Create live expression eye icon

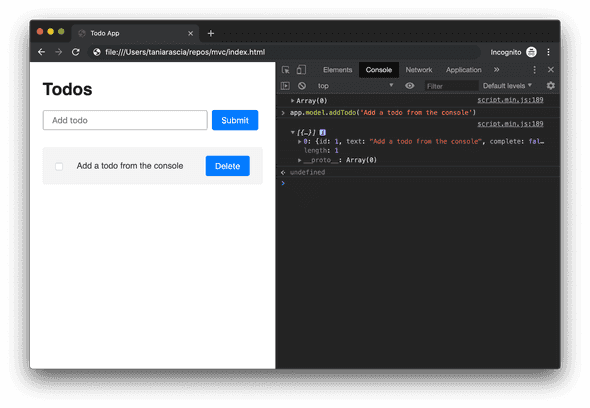click(410, 86)
